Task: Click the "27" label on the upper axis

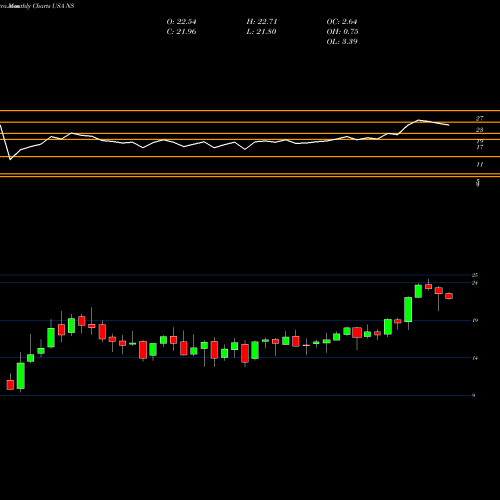Action: click(479, 119)
